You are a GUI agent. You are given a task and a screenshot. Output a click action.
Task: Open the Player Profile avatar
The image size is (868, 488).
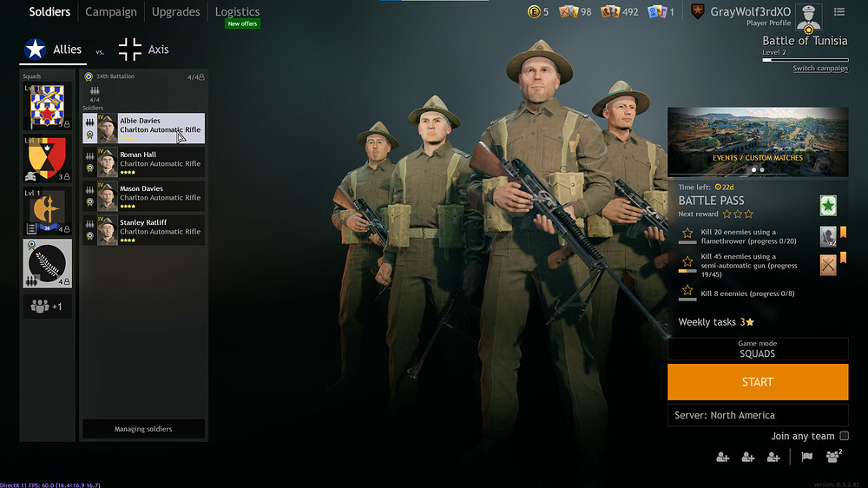tap(809, 17)
